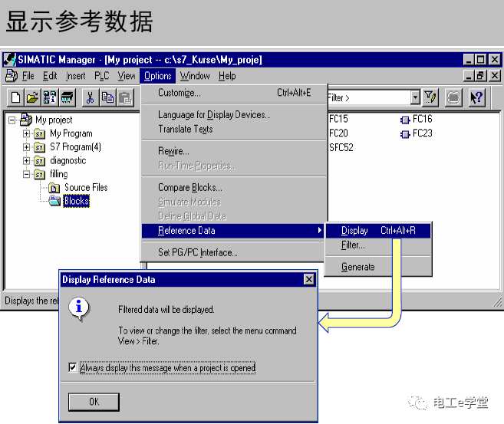The width and height of the screenshot is (504, 424).
Task: Click inside the Filter combo field
Action: [369, 97]
